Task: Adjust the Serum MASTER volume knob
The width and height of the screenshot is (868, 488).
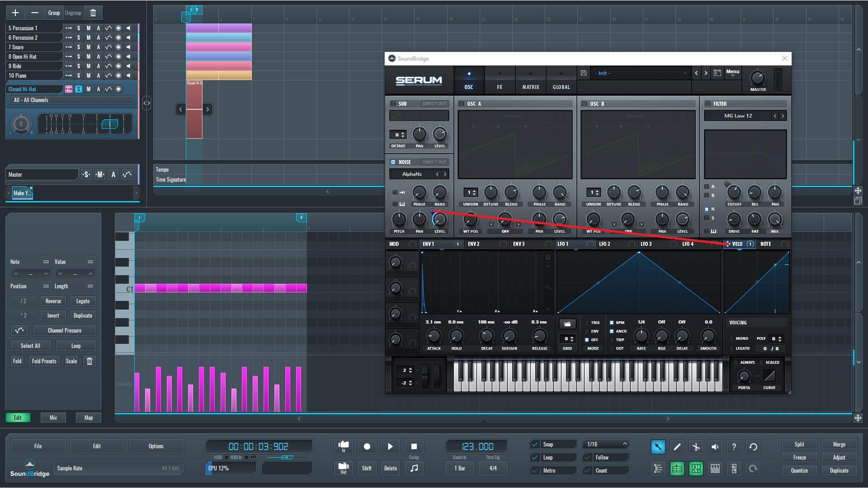Action: 757,78
